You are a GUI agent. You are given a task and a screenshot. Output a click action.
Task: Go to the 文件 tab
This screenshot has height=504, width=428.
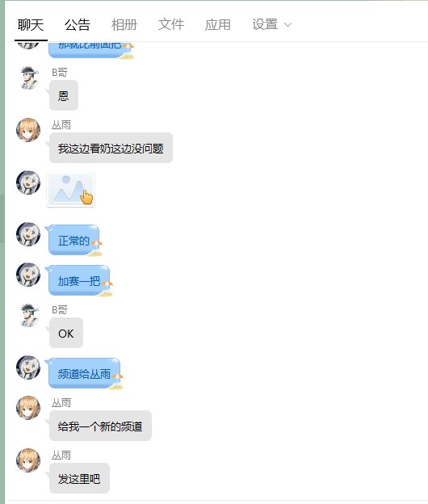coord(171,25)
